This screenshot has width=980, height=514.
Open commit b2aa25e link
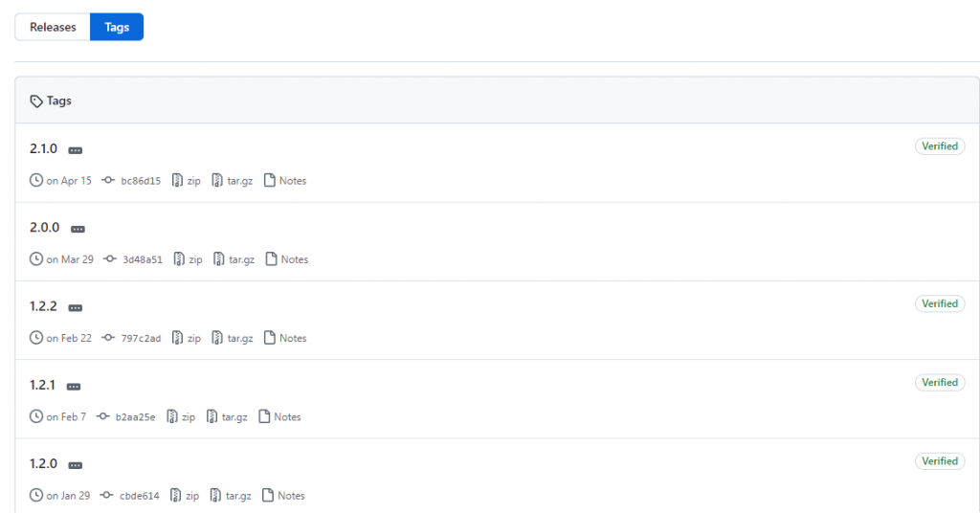(x=135, y=417)
